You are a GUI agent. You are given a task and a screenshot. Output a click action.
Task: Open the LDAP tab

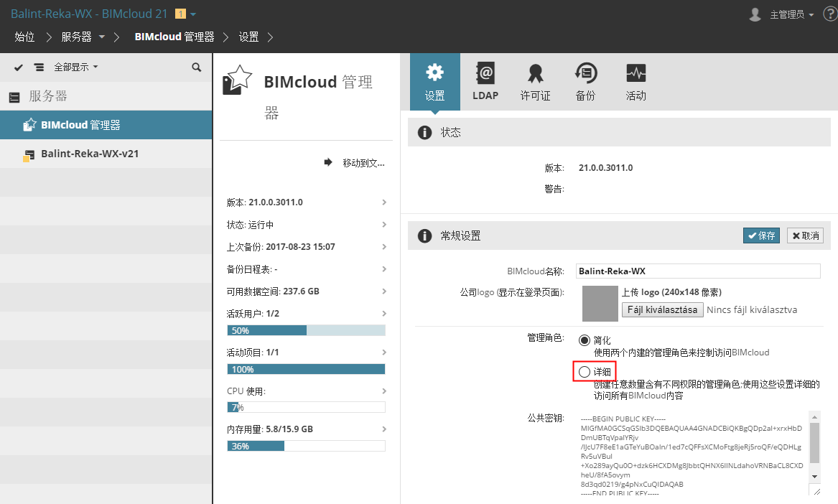(485, 82)
